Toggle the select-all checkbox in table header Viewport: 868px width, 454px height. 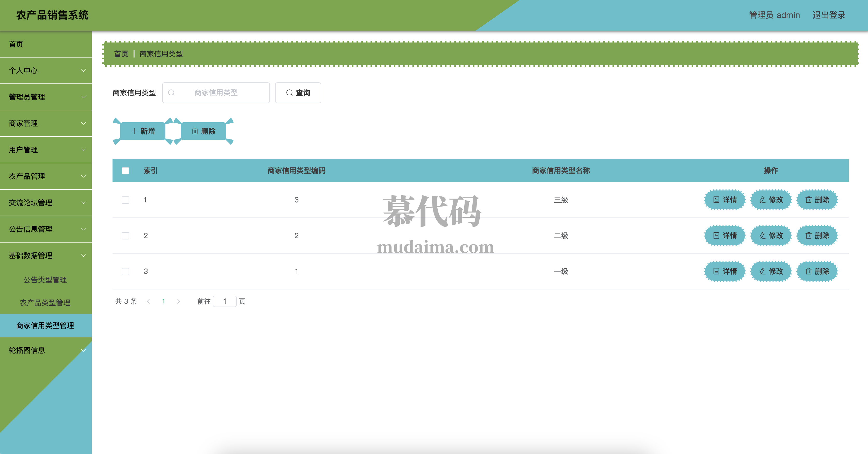pyautogui.click(x=125, y=171)
